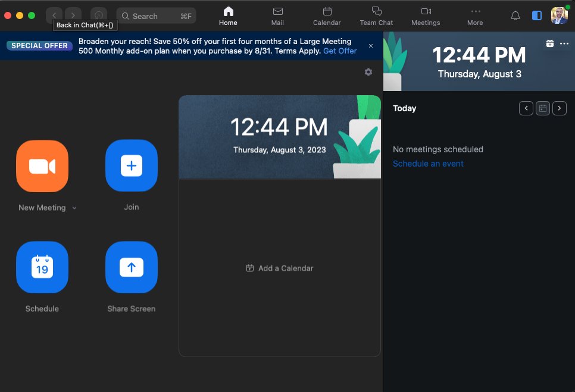Screen dimensions: 575x392
Task: Go forward using the right arrow button
Action: coord(73,15)
